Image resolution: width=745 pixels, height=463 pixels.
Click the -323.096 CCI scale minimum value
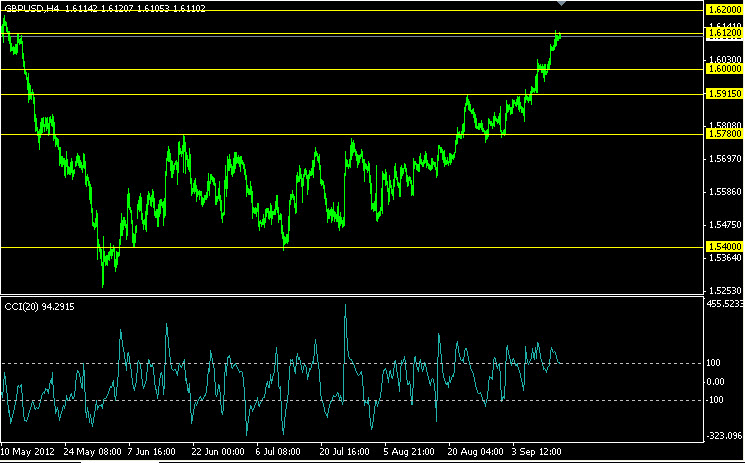(726, 435)
